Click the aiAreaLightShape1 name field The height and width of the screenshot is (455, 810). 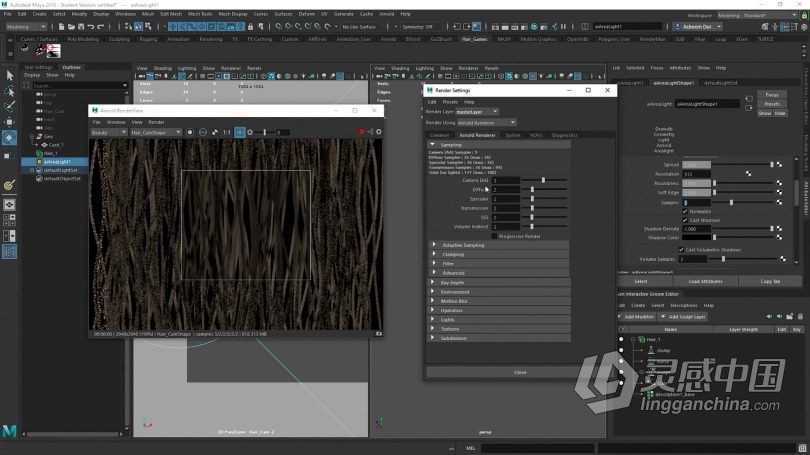[707, 104]
